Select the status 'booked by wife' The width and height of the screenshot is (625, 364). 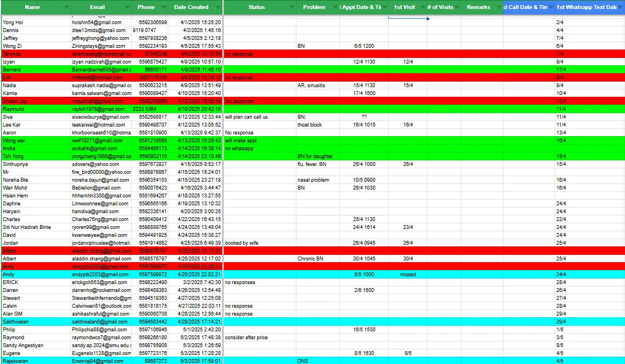(x=260, y=243)
